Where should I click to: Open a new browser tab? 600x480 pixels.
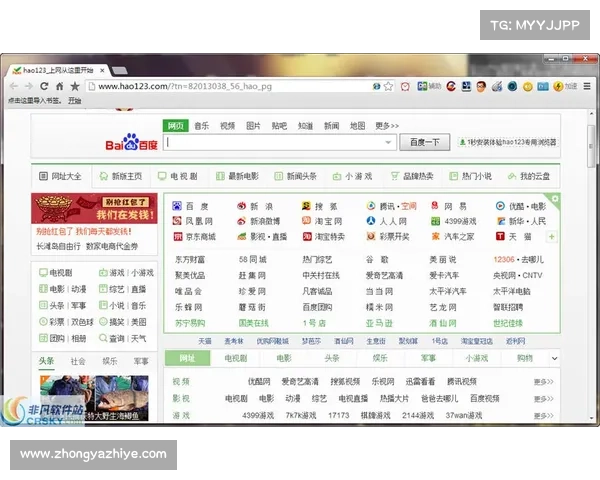[120, 70]
